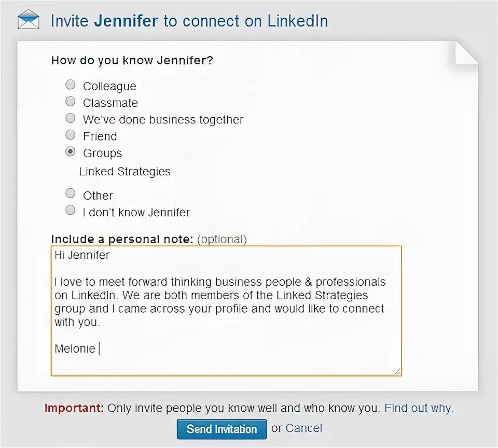Image resolution: width=498 pixels, height=448 pixels.
Task: Click the "How do you know Jennifer?" question
Action: [132, 60]
